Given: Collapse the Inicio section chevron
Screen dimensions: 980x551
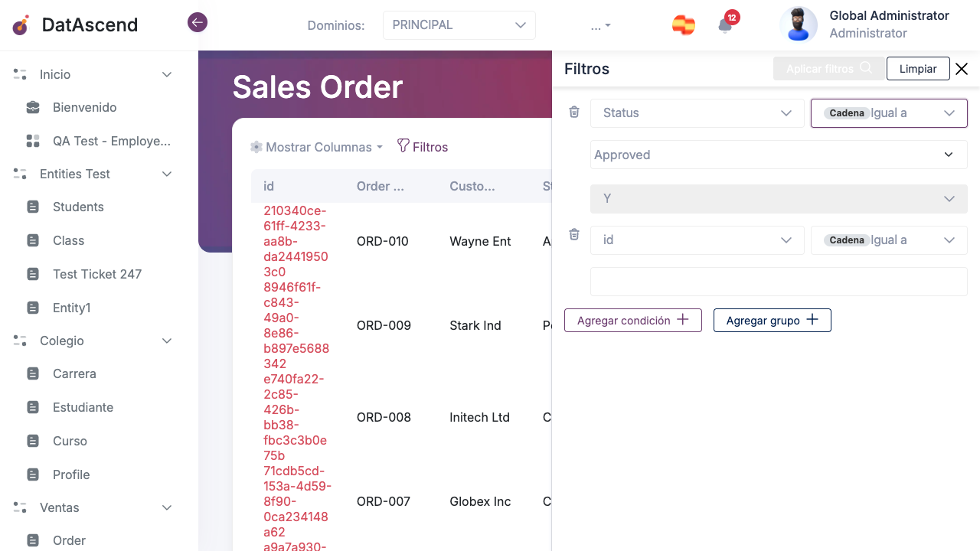Looking at the screenshot, I should click(167, 74).
